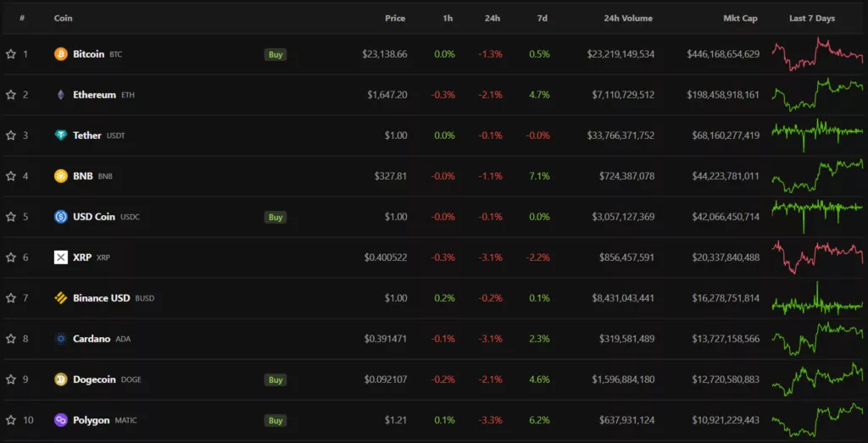
Task: Sort by the Mkt Cap header
Action: tap(741, 19)
